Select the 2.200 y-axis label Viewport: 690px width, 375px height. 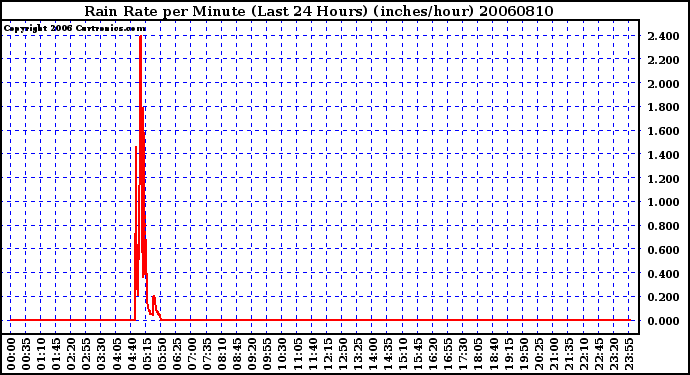[x=663, y=60]
